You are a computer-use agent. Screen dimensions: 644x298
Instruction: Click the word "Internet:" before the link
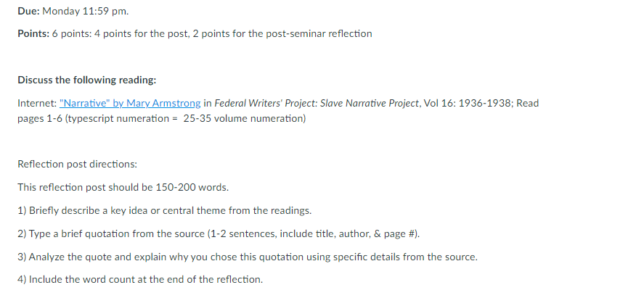coord(37,103)
